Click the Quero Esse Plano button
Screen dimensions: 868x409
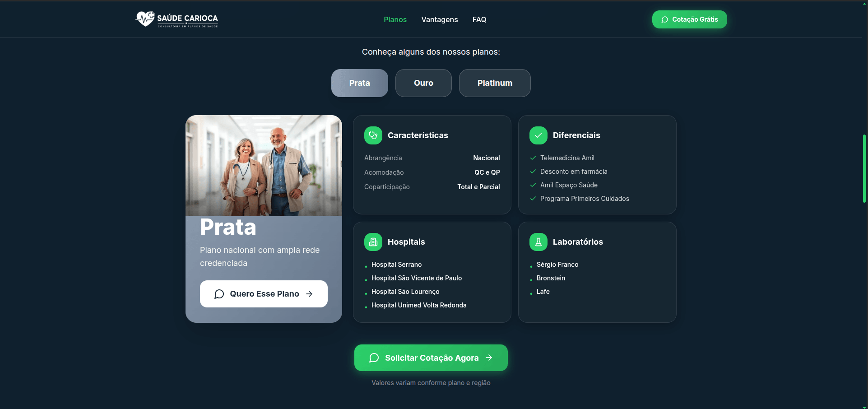tap(264, 294)
